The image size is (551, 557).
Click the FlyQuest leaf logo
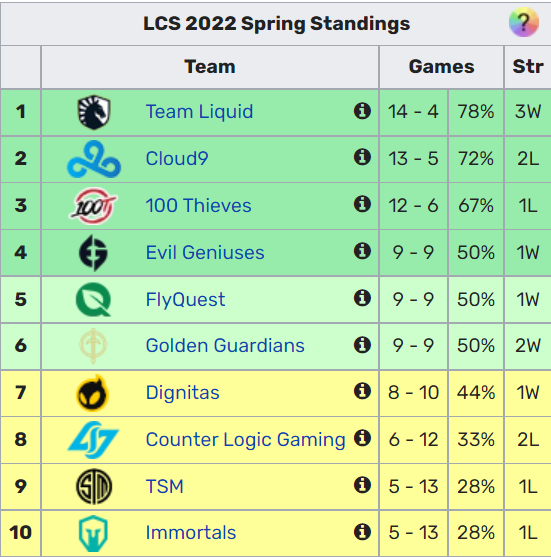pyautogui.click(x=93, y=299)
